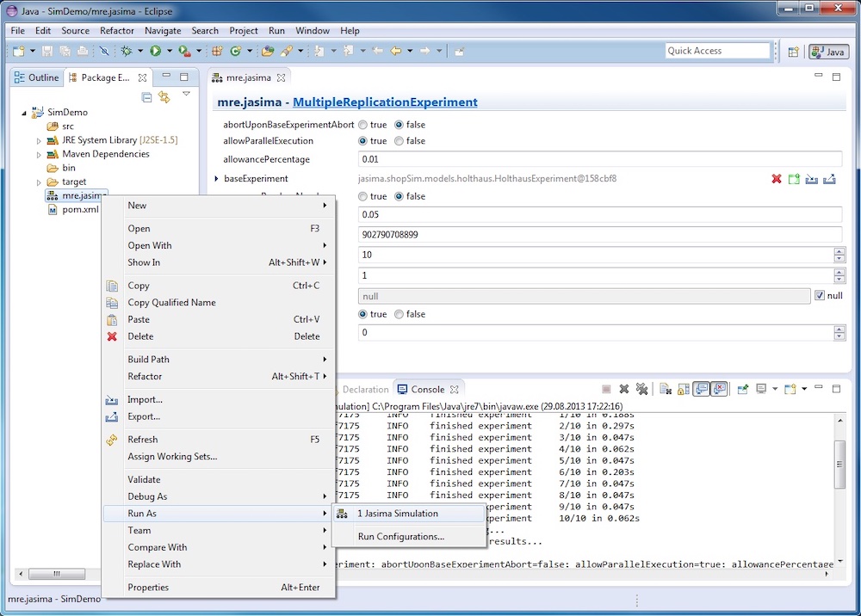Expand the target folder node
This screenshot has height=616, width=861.
(x=39, y=182)
